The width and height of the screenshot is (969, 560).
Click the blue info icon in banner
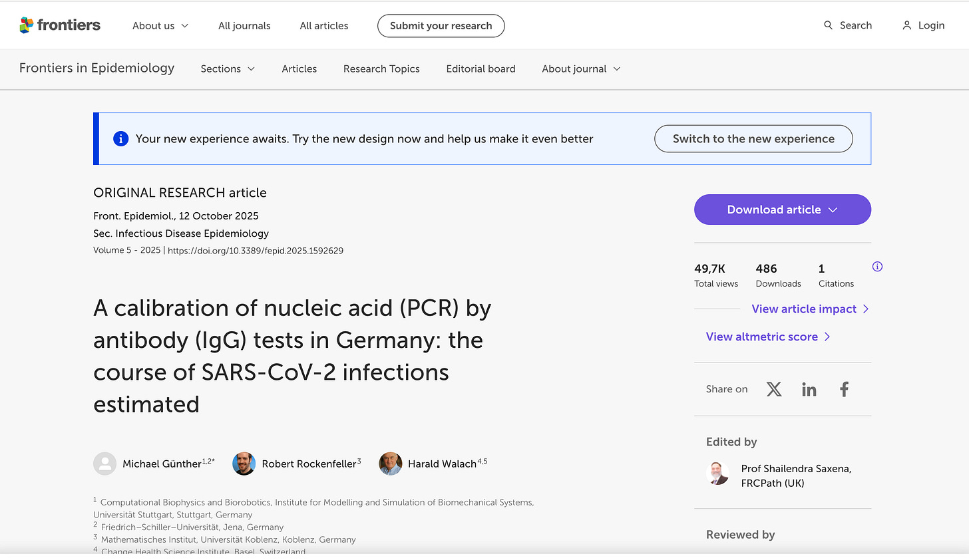pos(120,138)
